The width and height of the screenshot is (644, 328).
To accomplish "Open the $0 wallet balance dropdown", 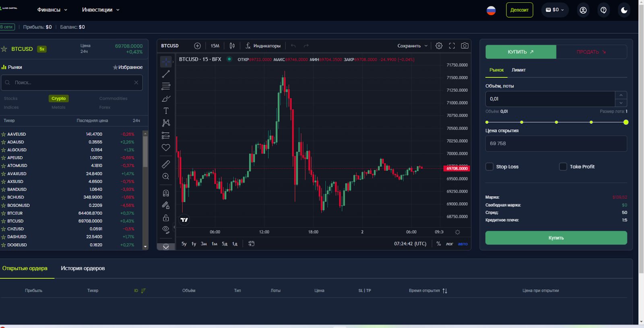I will click(555, 10).
